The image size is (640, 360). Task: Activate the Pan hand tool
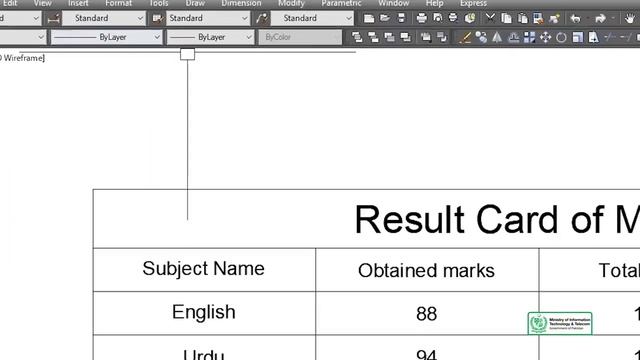tap(630, 18)
